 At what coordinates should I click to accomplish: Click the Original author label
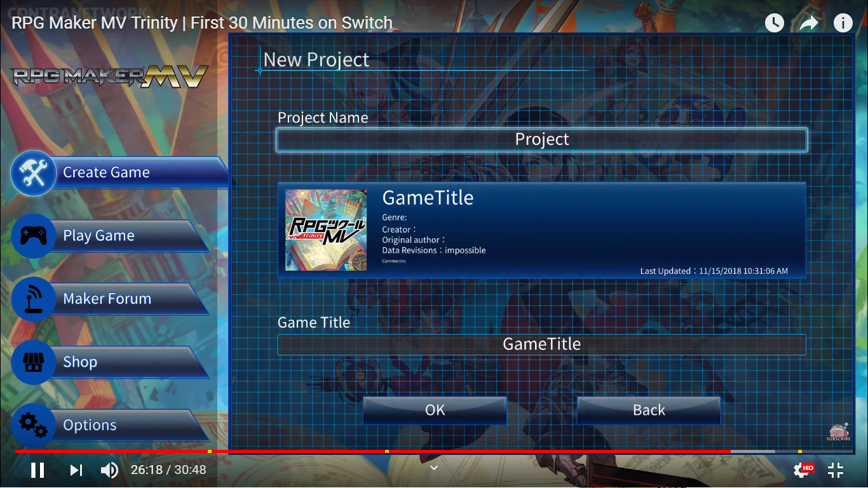[414, 240]
